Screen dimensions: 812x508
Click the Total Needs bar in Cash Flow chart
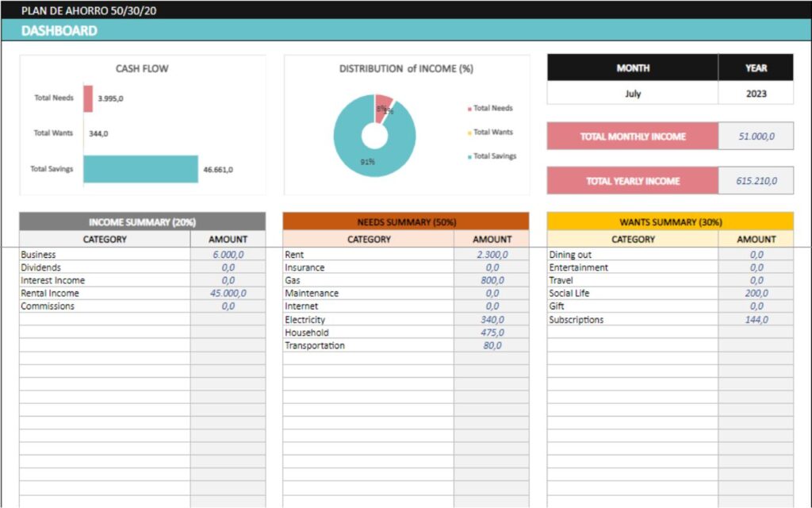click(88, 98)
